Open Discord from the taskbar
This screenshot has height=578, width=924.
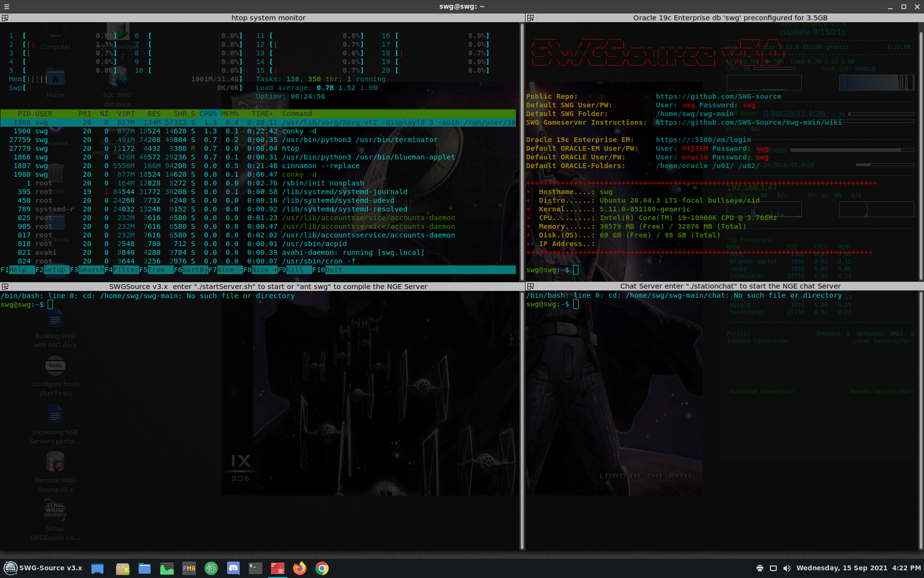tap(233, 568)
